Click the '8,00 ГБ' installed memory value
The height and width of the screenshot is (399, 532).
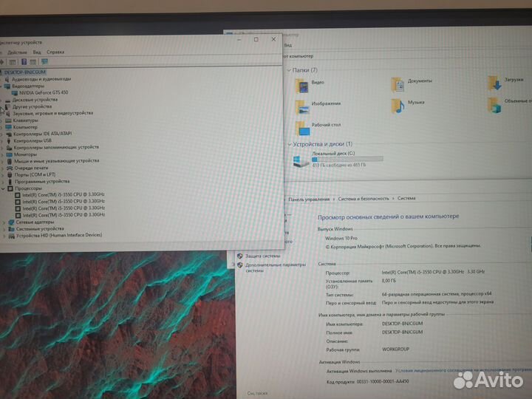coord(389,281)
